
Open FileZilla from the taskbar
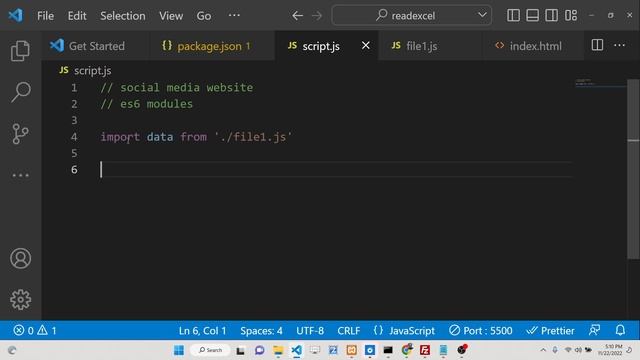425,350
